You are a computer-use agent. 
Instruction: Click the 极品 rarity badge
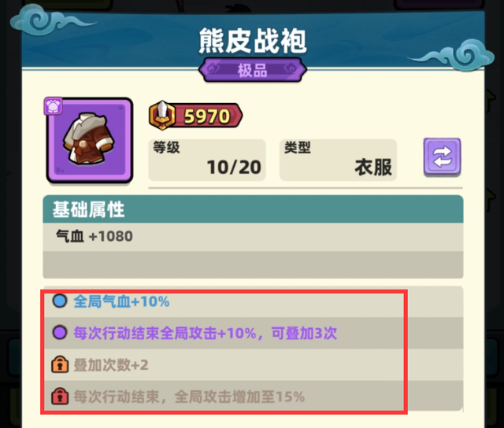point(253,70)
